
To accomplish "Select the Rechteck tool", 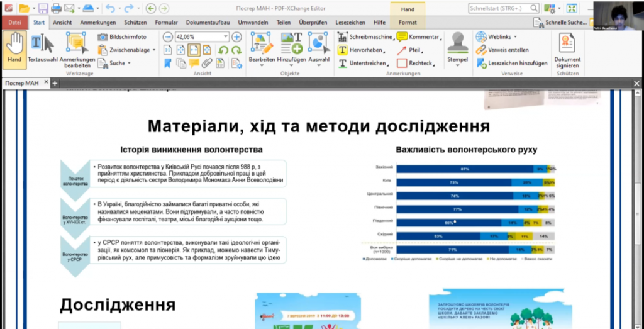I will click(x=415, y=64).
